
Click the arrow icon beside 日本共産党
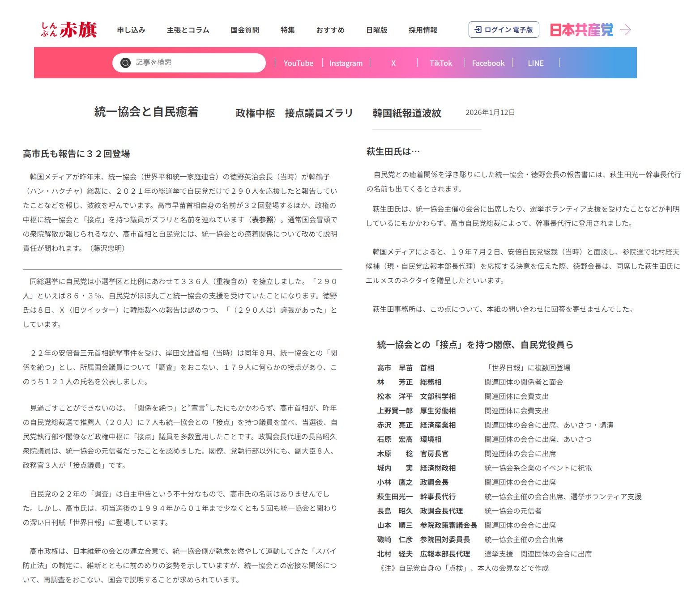[x=625, y=30]
